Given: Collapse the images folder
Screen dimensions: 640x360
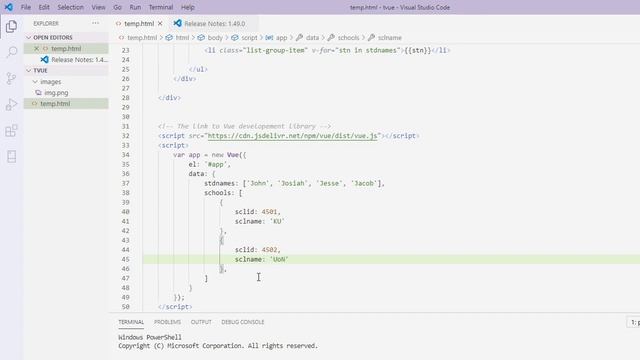Looking at the screenshot, I should point(35,82).
